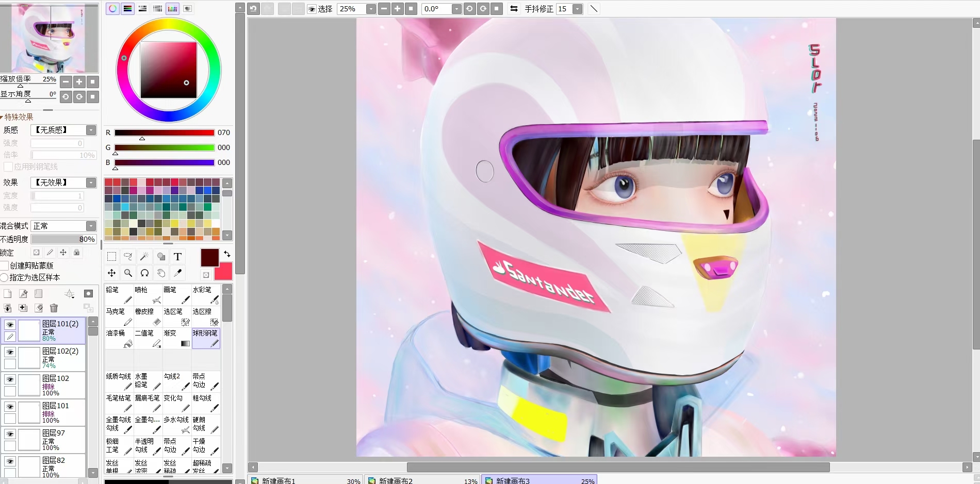Select the Zoom magnifier tool
Screen dimensions: 980x484
point(128,273)
